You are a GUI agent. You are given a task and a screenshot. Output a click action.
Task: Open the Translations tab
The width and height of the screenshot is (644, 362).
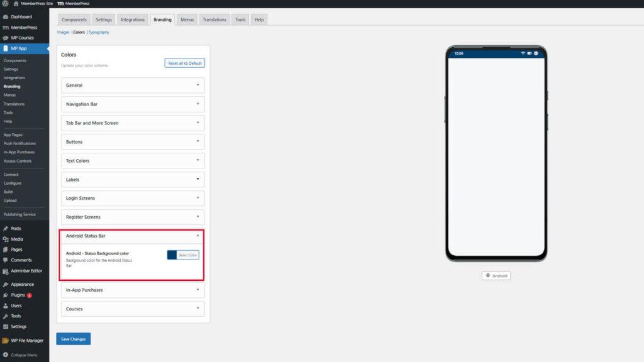coord(214,19)
